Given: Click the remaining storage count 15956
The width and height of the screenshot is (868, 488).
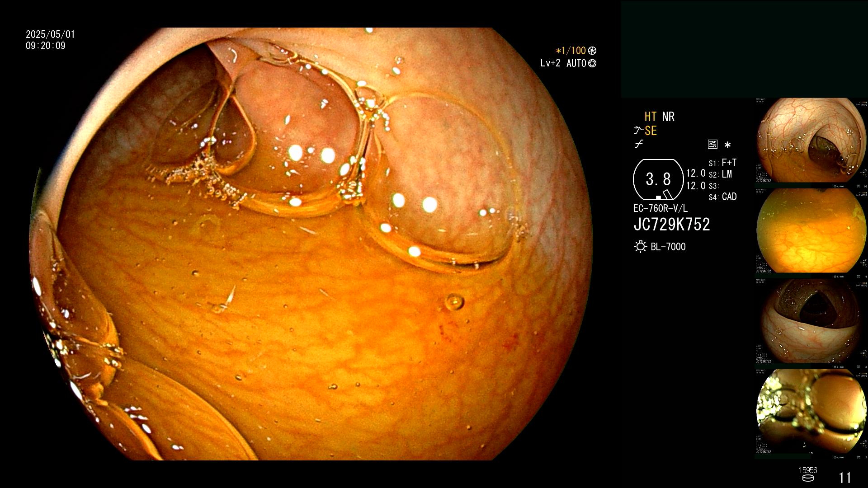Looking at the screenshot, I should click(x=808, y=470).
